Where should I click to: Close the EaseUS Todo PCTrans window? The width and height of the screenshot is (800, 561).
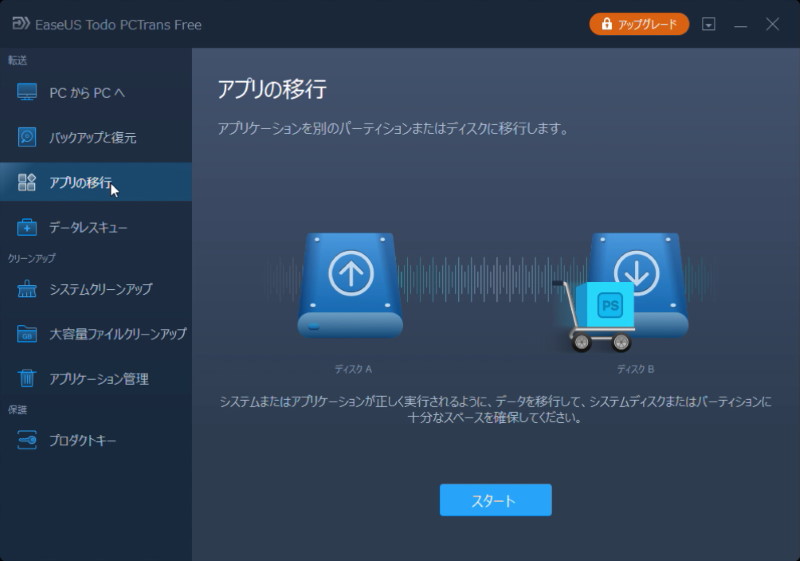[x=772, y=24]
